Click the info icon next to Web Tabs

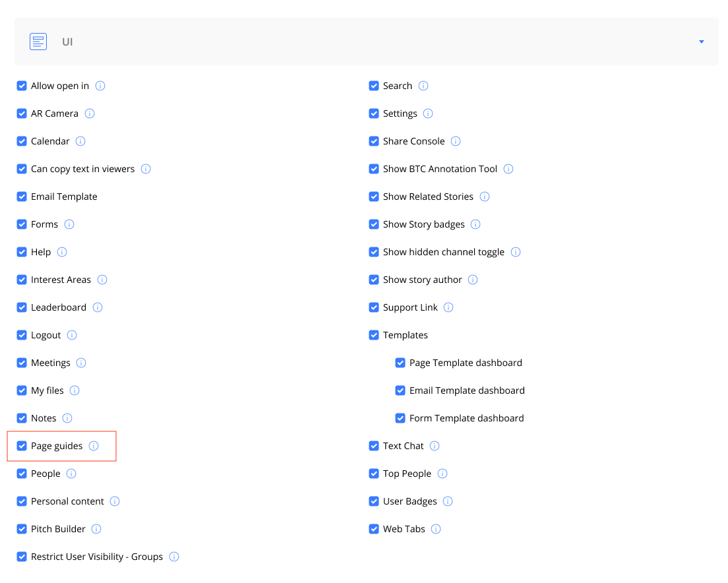[x=436, y=529]
